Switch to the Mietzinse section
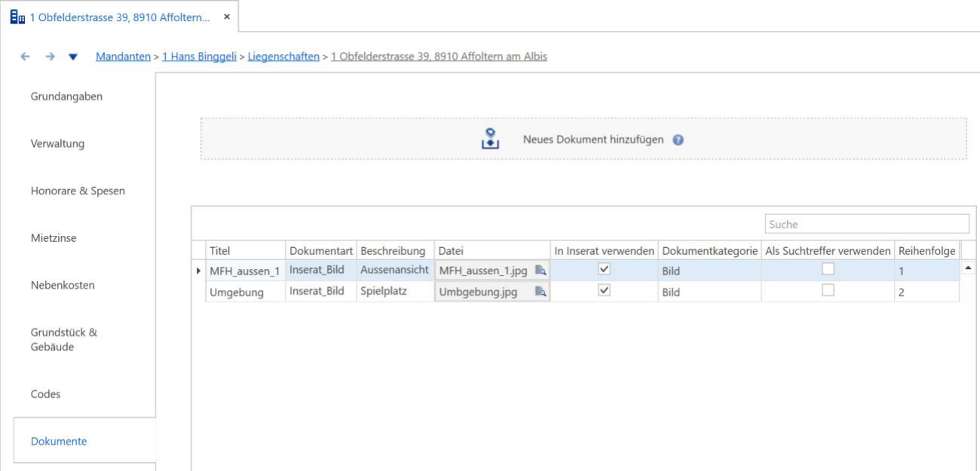Image resolution: width=980 pixels, height=471 pixels. pyautogui.click(x=54, y=238)
